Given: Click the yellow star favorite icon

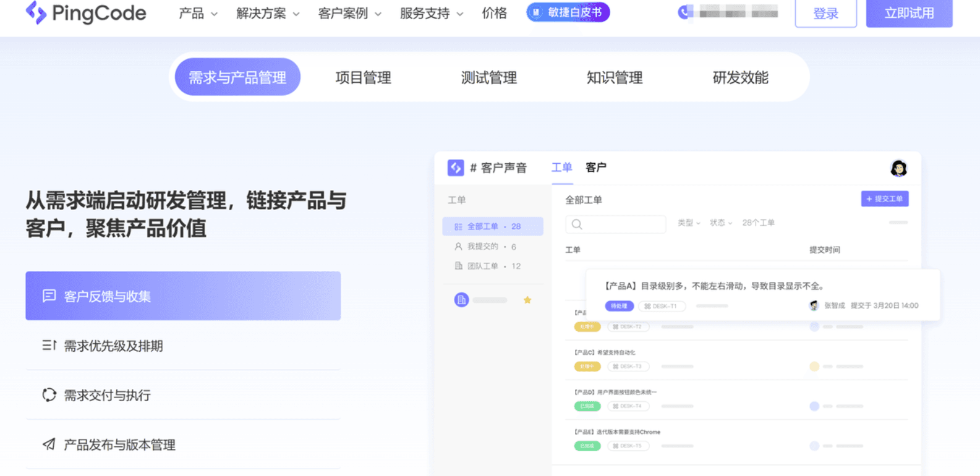Looking at the screenshot, I should 527,300.
